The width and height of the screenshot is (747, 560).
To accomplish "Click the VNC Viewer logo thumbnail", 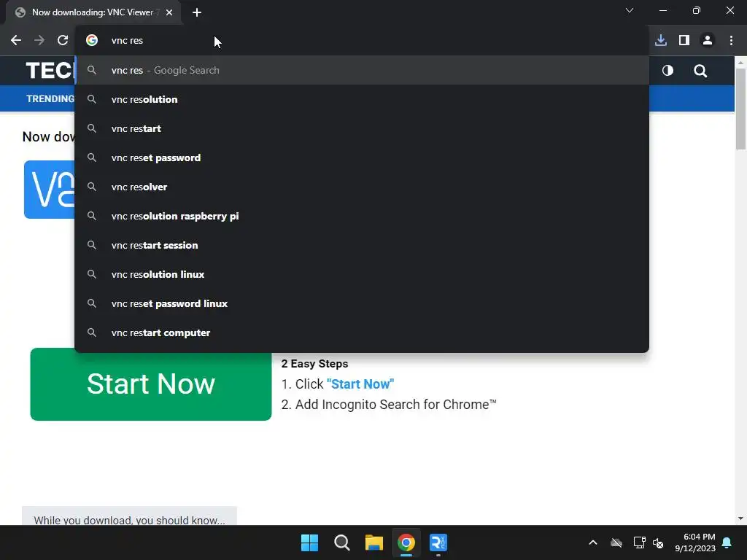I will (x=50, y=190).
